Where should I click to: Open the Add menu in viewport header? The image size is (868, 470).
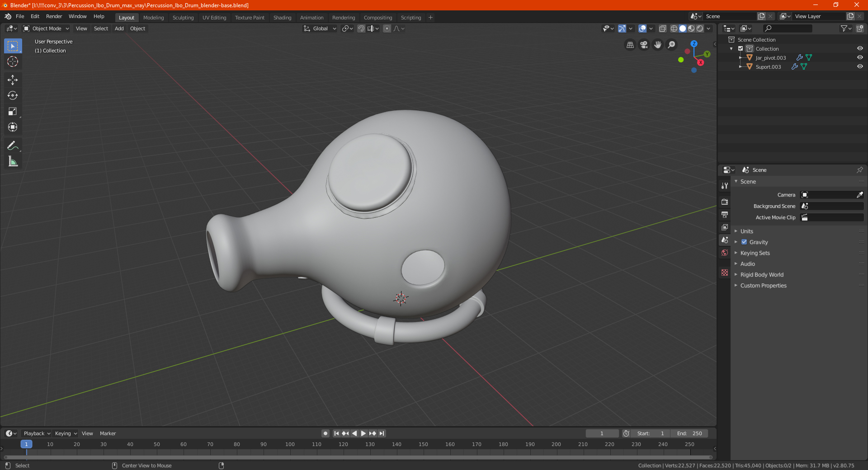[119, 28]
